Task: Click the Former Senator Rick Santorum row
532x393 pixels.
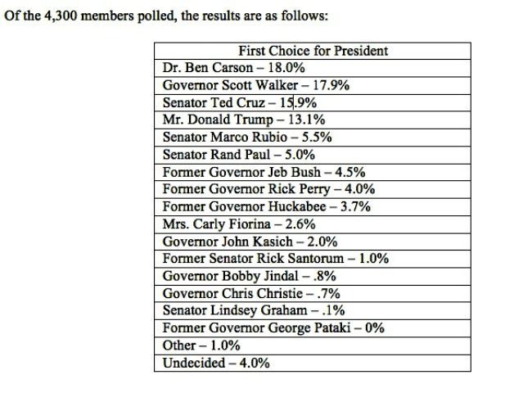Action: (x=313, y=259)
